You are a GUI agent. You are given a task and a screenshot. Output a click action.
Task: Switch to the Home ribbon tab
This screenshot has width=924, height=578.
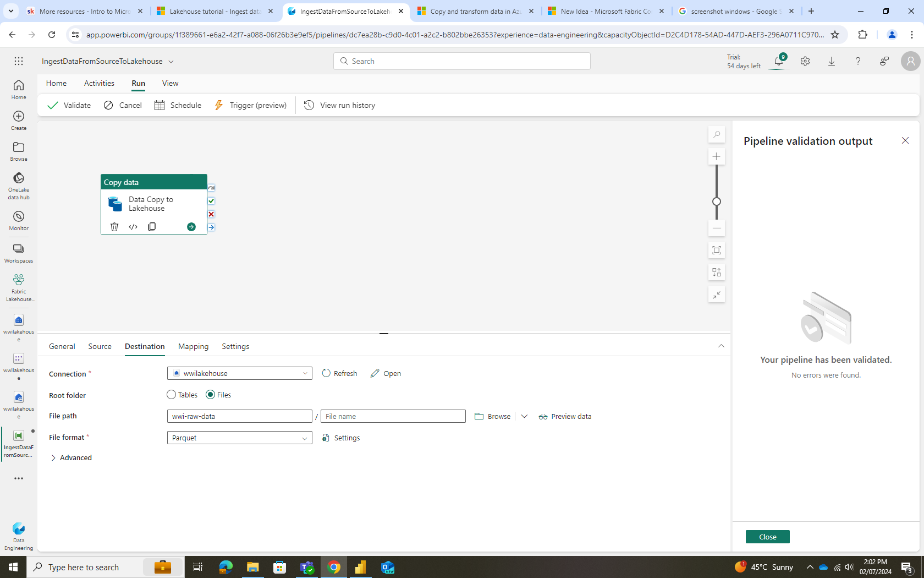[x=57, y=83]
